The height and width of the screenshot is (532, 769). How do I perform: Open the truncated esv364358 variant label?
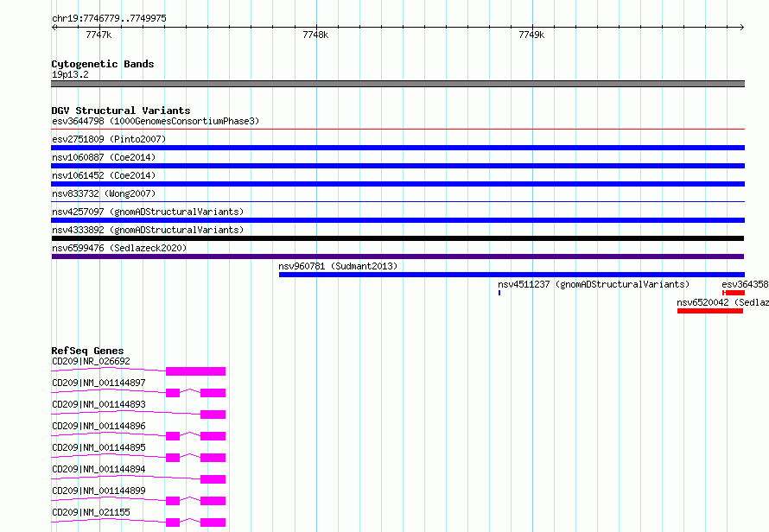(745, 284)
